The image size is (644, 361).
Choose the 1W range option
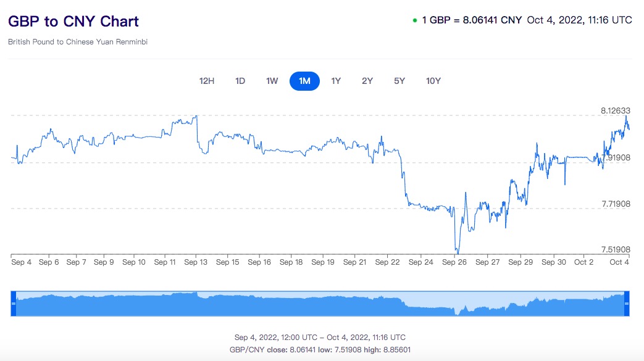[x=272, y=81]
